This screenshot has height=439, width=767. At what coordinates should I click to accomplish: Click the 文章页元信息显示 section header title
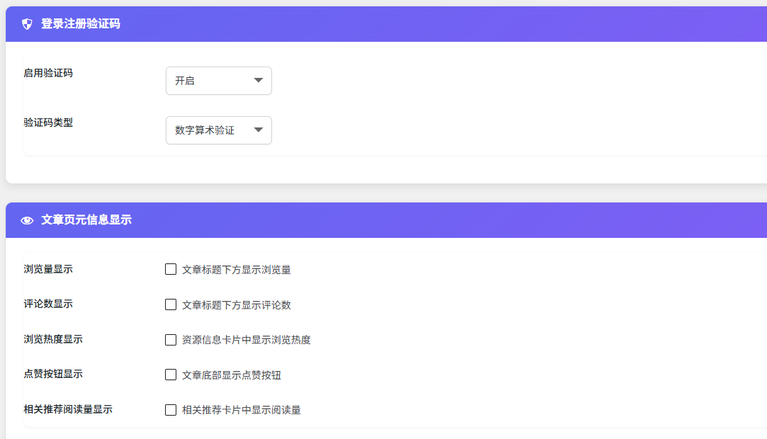[86, 220]
